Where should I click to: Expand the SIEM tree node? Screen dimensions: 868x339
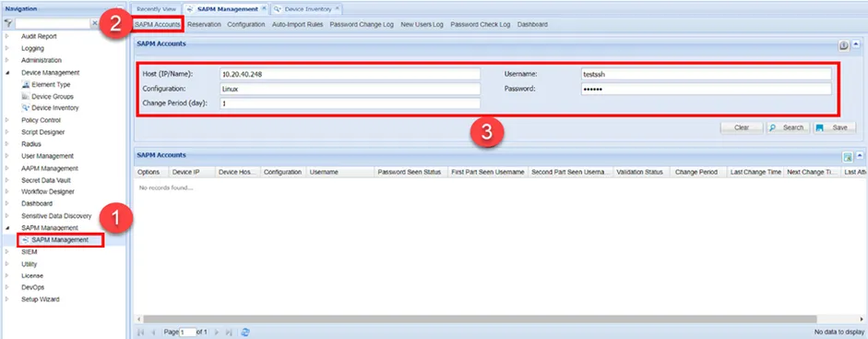(7, 252)
